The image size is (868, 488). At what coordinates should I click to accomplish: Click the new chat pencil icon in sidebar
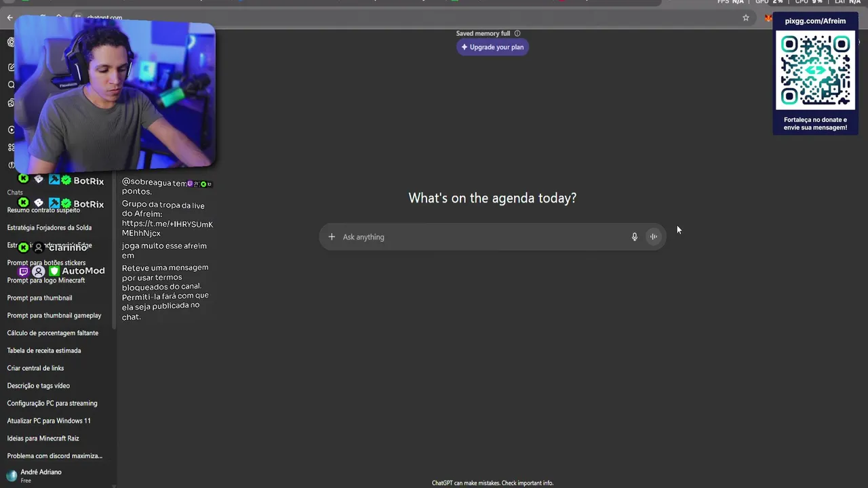11,67
